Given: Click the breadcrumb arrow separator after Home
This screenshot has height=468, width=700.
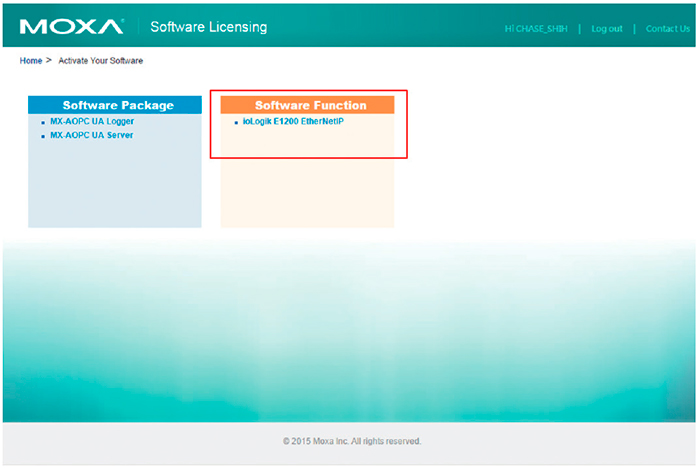Looking at the screenshot, I should click(x=49, y=61).
